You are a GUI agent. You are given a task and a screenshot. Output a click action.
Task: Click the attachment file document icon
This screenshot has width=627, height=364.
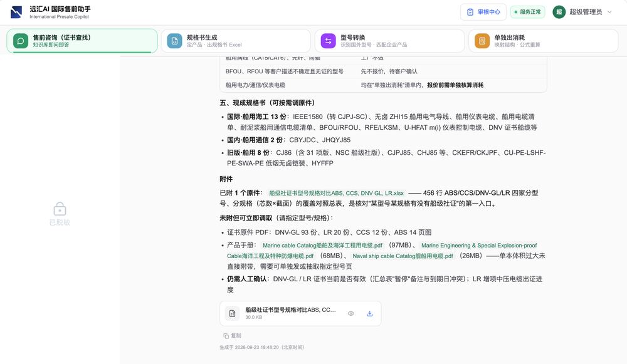[233, 314]
